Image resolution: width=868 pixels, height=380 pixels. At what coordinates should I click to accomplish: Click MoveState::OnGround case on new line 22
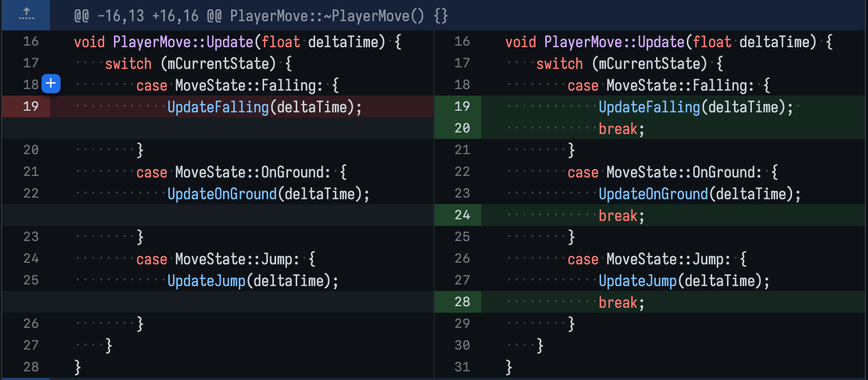pyautogui.click(x=684, y=172)
